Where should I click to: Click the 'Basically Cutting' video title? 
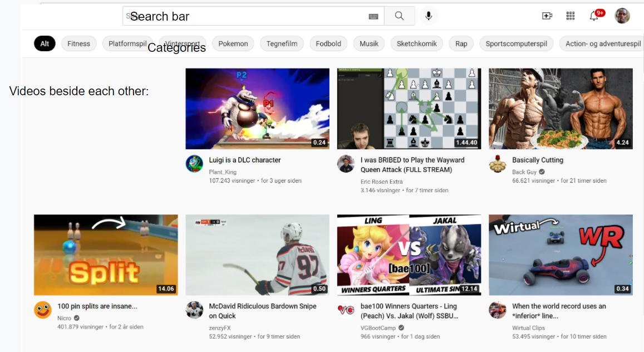click(538, 160)
